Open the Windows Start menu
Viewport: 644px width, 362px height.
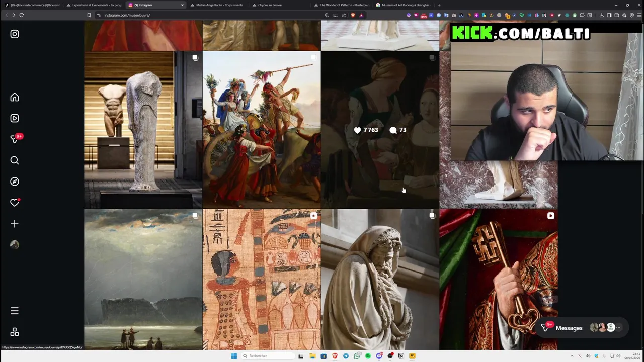point(234,356)
